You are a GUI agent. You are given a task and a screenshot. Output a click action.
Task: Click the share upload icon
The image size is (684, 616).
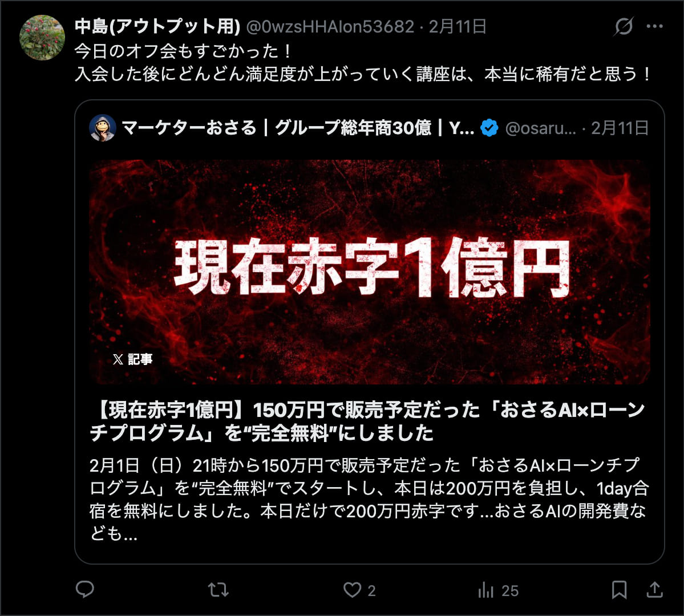click(654, 590)
